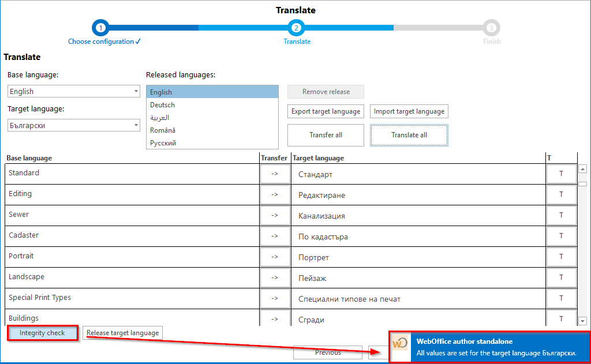Transfer the Cadaster row with arrow button

(275, 236)
